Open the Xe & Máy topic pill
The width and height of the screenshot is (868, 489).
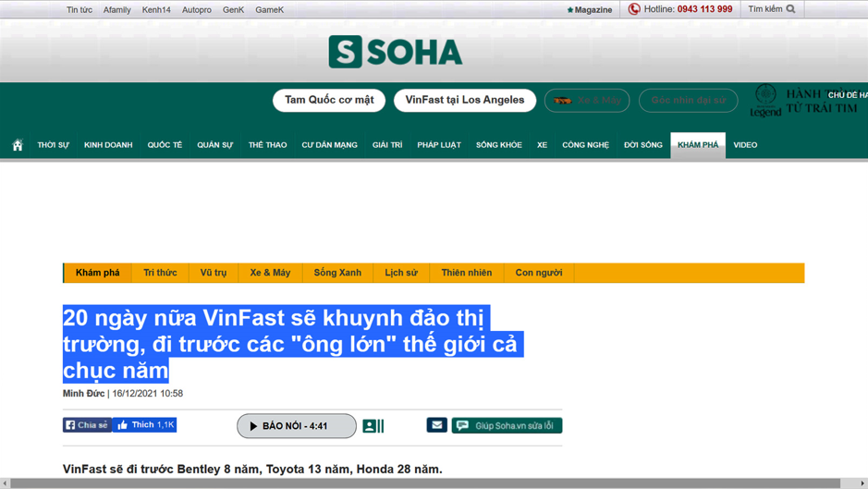tap(587, 101)
